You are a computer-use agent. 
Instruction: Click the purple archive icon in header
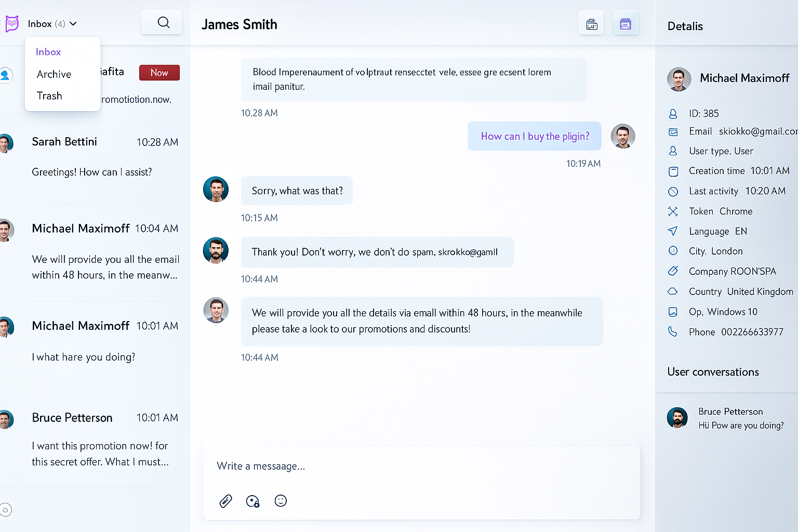click(626, 23)
